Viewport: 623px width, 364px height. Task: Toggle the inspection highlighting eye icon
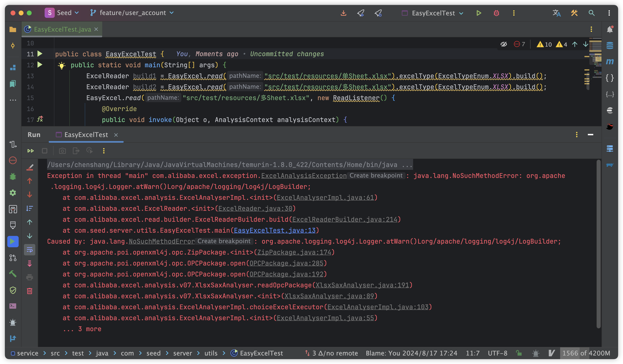click(504, 44)
